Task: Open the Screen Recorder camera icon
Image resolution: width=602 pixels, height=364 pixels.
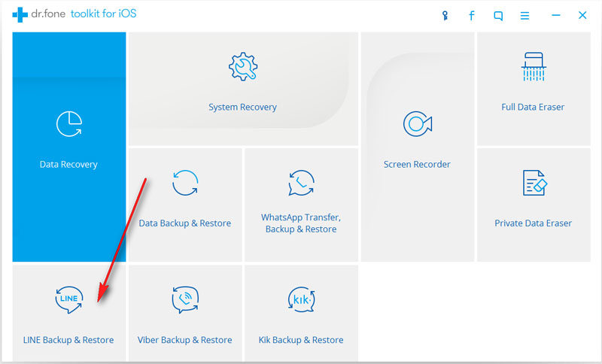Action: [x=418, y=124]
